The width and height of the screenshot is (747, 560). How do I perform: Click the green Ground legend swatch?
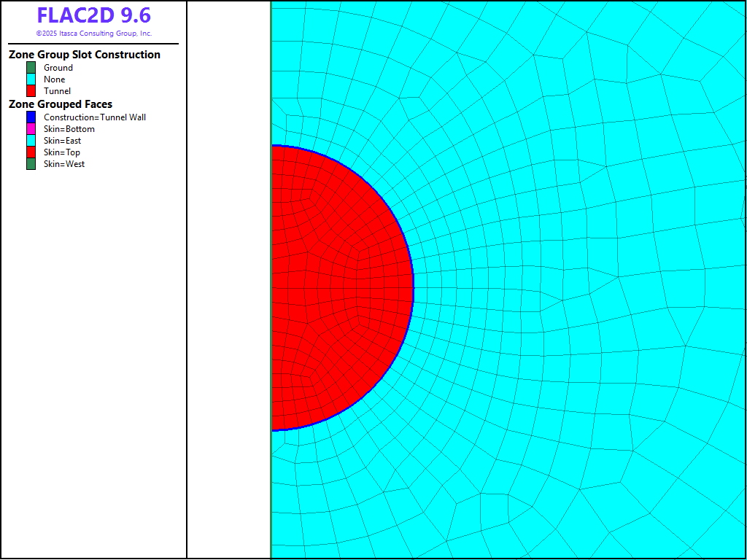tap(31, 68)
